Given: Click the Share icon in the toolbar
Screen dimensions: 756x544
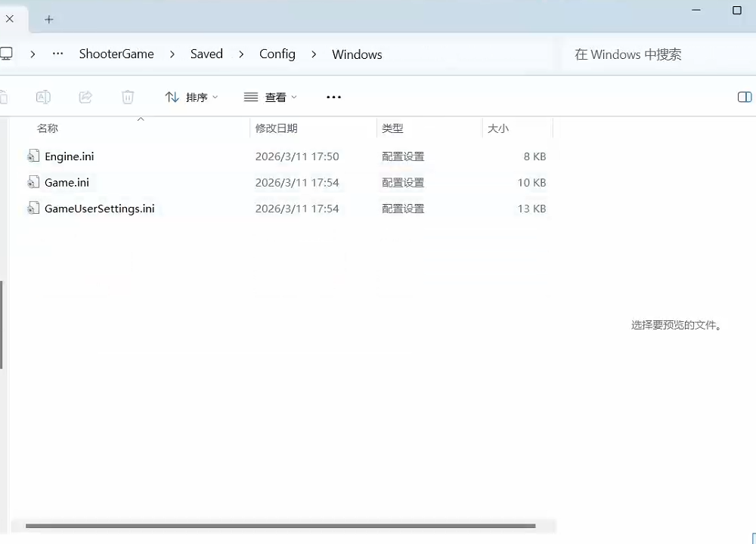Looking at the screenshot, I should click(x=85, y=97).
